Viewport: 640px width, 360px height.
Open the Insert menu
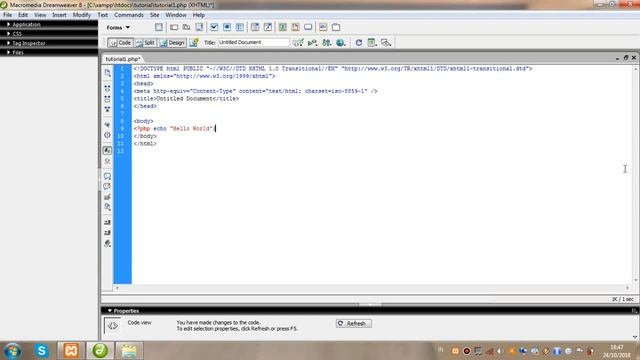pos(59,15)
